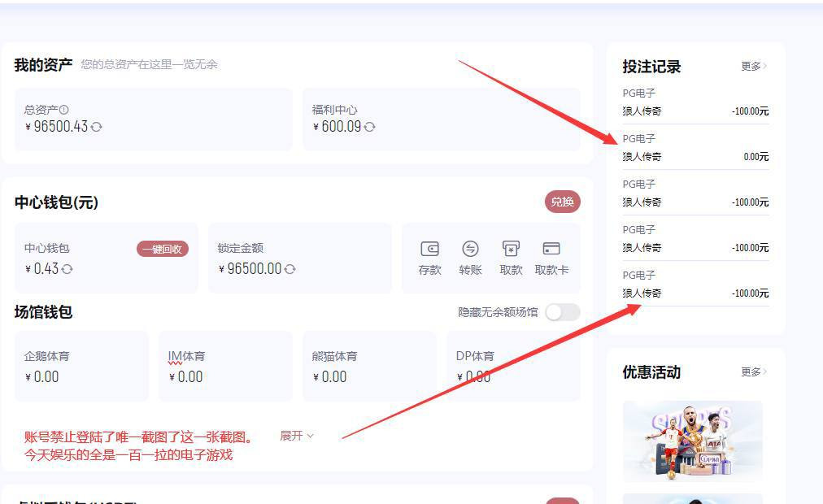
Task: Refresh the total assets (总资产) amount
Action: click(97, 127)
